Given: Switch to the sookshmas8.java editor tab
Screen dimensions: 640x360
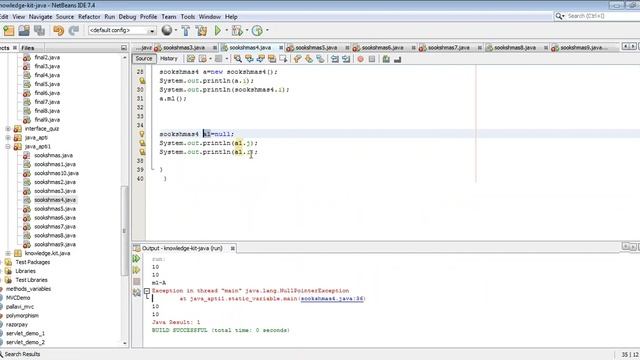Looking at the screenshot, I should click(x=515, y=48).
